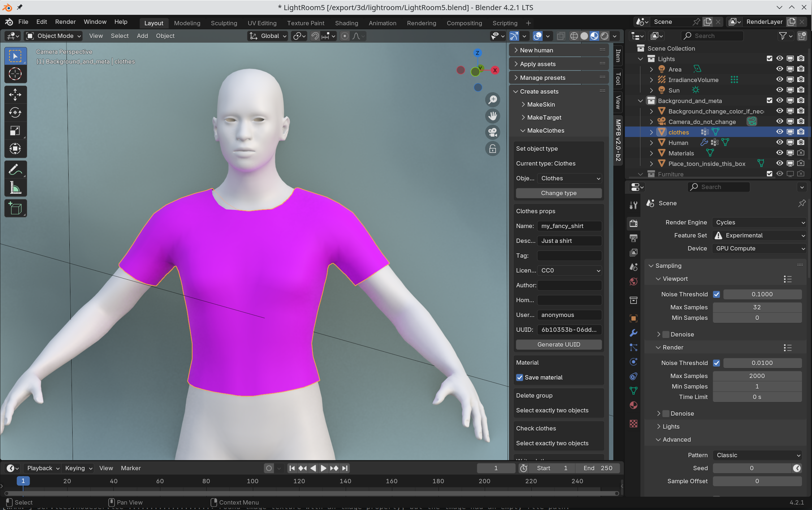Screen dimensions: 812x510
Task: Click the Change type button
Action: (558, 193)
